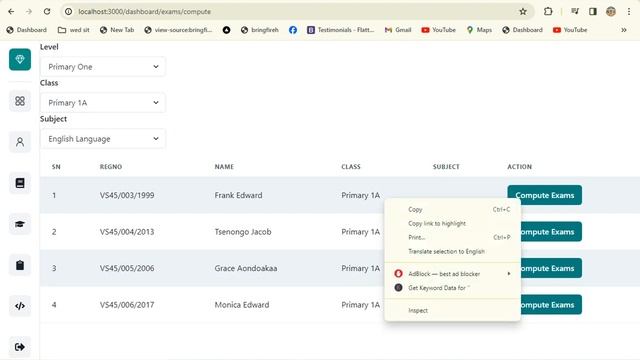Open the first YouTube bookmark

(x=438, y=30)
